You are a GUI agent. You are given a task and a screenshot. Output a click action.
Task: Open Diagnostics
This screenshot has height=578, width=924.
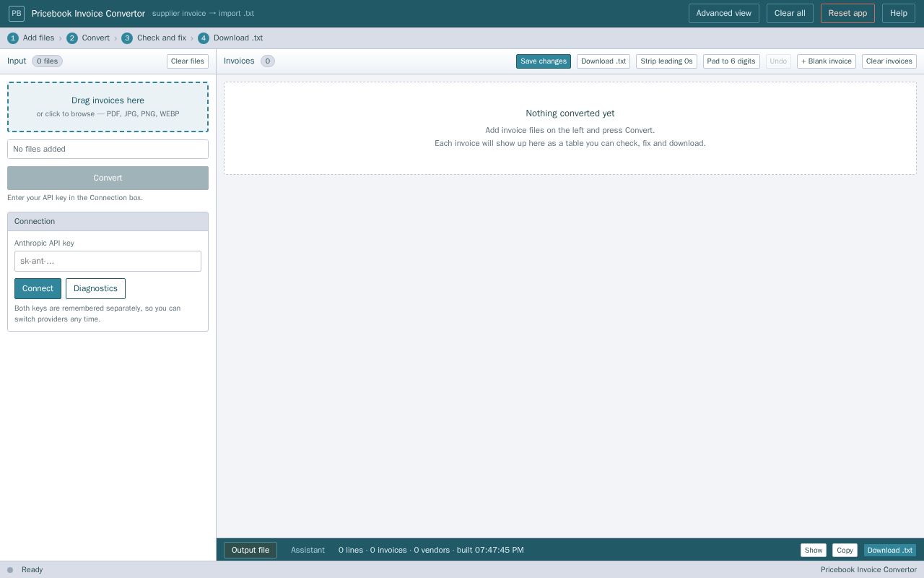(x=95, y=288)
